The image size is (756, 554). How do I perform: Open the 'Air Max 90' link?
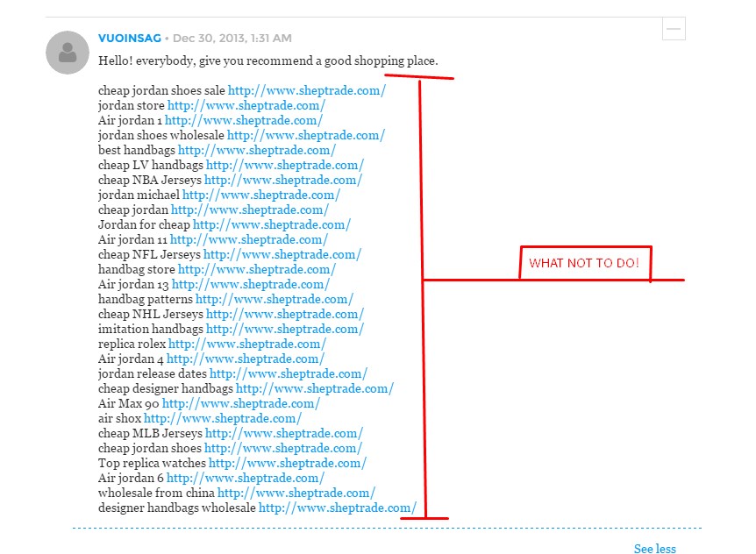(x=241, y=404)
